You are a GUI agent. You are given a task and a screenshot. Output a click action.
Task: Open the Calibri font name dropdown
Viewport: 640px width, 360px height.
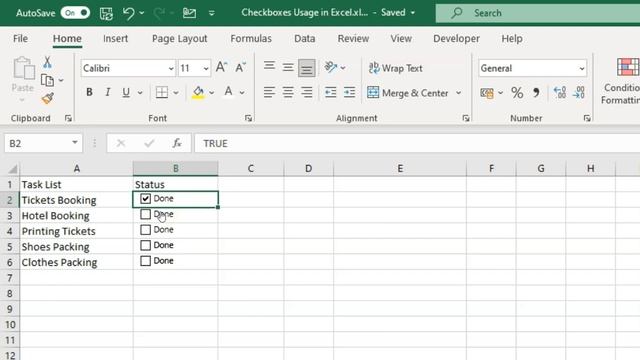tap(171, 69)
